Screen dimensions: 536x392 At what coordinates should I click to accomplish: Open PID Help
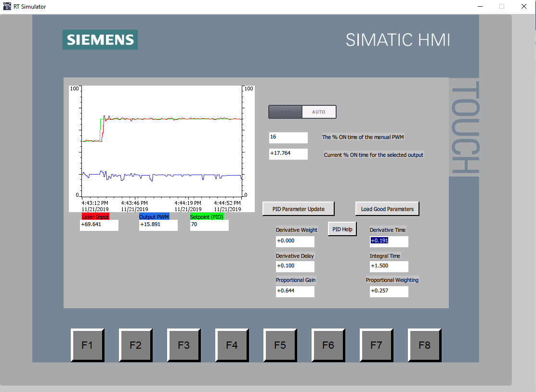[342, 229]
